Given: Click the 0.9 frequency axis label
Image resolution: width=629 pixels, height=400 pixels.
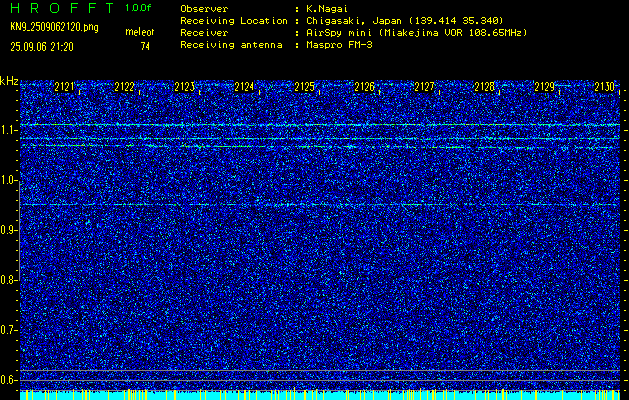Looking at the screenshot, I should (x=8, y=230).
